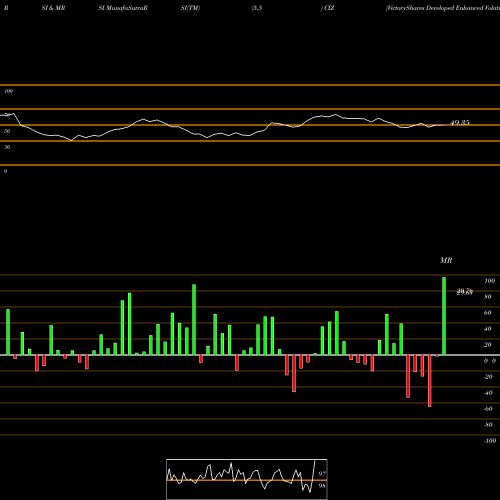Click the tallest green MR bar at the right end
Viewport: 500px width, 500px height.
point(444,316)
